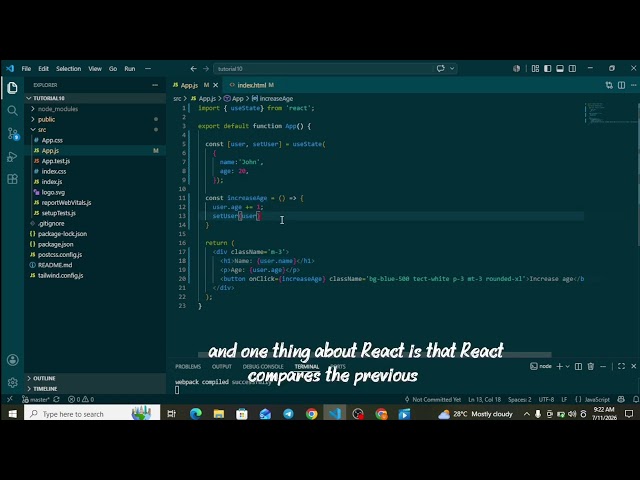This screenshot has width=640, height=480.
Task: Open package.json in the explorer
Action: click(95, 244)
